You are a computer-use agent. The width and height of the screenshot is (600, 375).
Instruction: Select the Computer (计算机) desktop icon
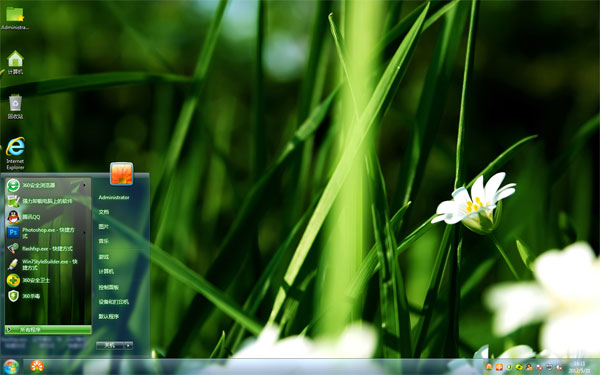[15, 62]
